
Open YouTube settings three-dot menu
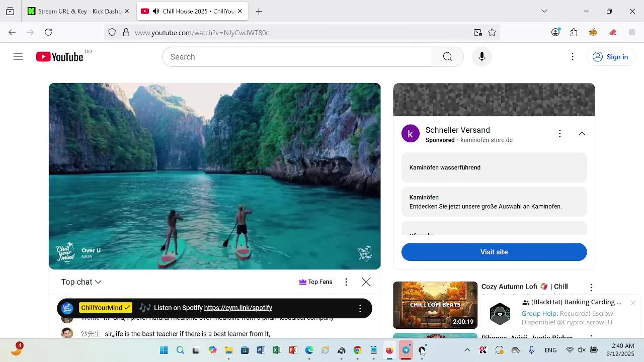[573, 57]
